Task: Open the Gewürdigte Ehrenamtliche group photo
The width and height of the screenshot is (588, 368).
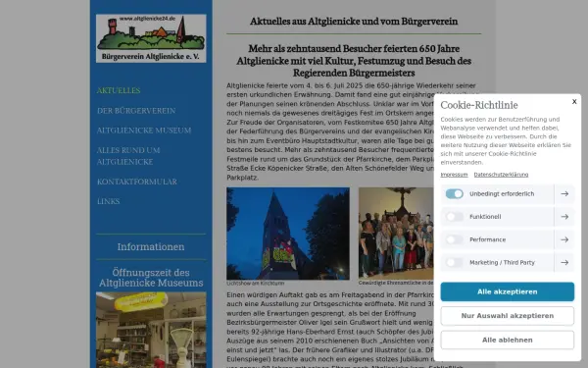Action: pos(396,234)
